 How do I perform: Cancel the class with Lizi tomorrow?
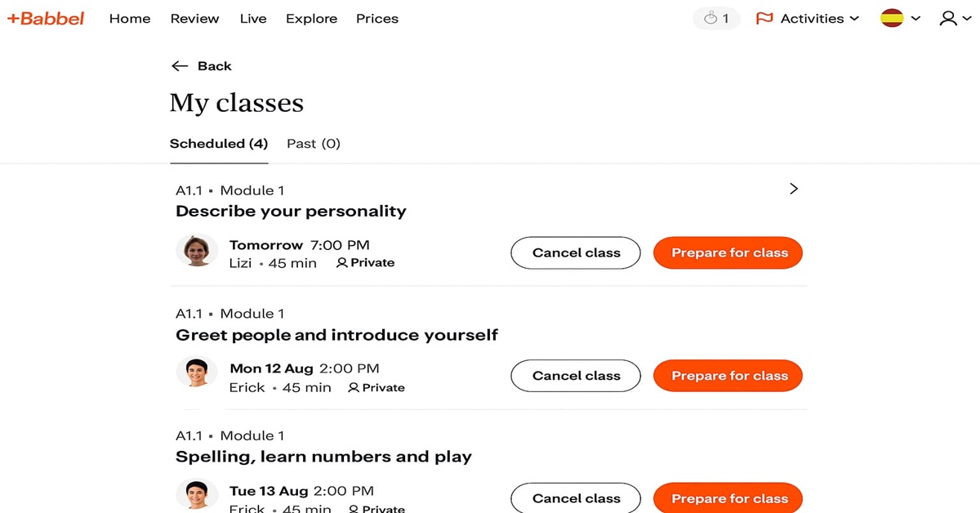(576, 253)
